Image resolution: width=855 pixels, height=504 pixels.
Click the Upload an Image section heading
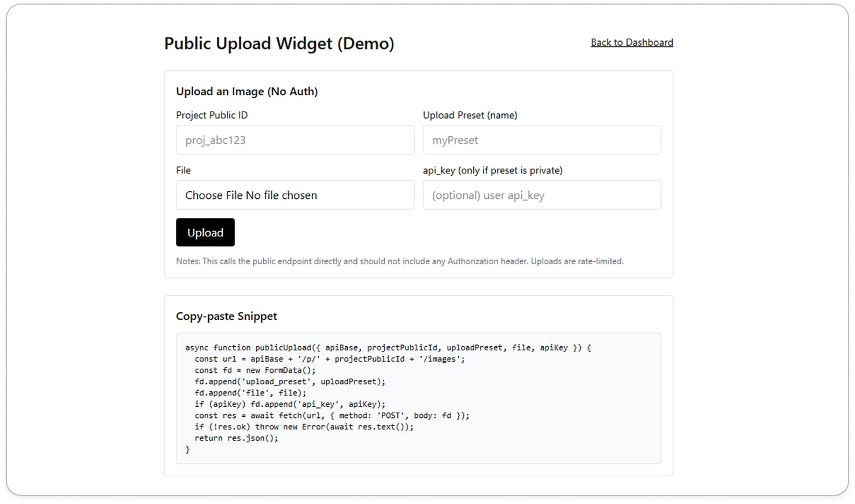point(247,91)
